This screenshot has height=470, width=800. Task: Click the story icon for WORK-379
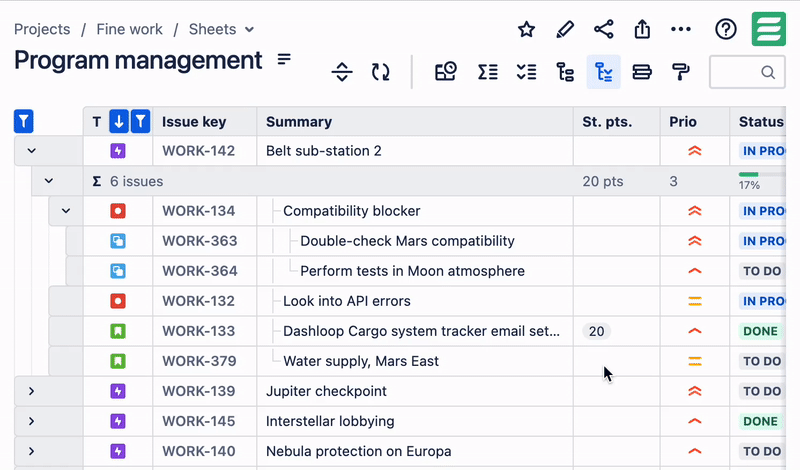pyautogui.click(x=118, y=361)
